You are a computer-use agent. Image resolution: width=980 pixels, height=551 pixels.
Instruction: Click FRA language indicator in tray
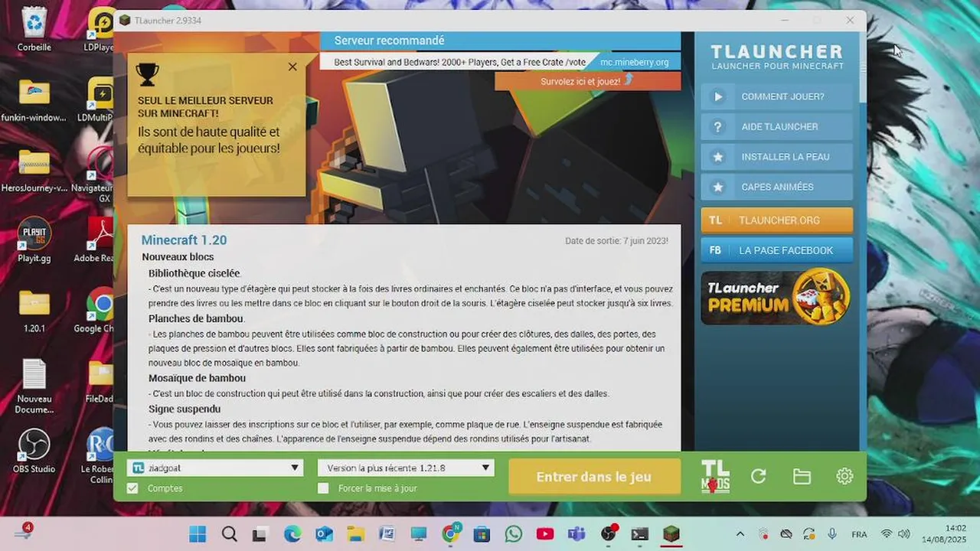(x=859, y=534)
